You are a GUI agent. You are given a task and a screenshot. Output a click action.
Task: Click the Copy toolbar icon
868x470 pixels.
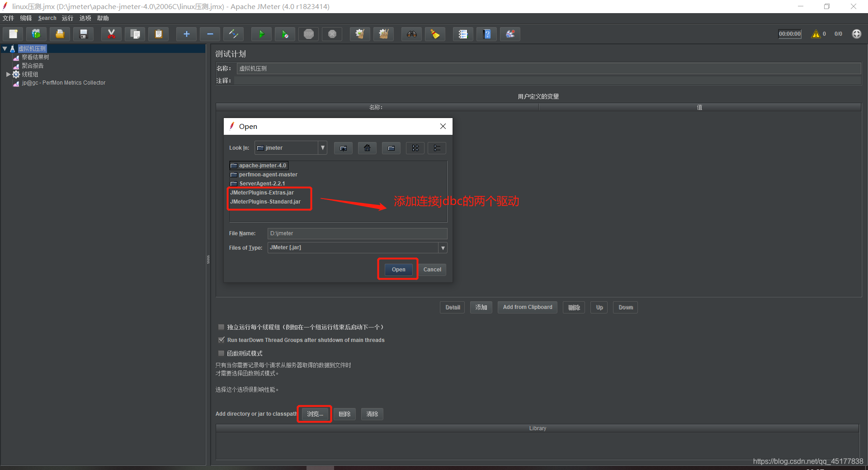(135, 34)
